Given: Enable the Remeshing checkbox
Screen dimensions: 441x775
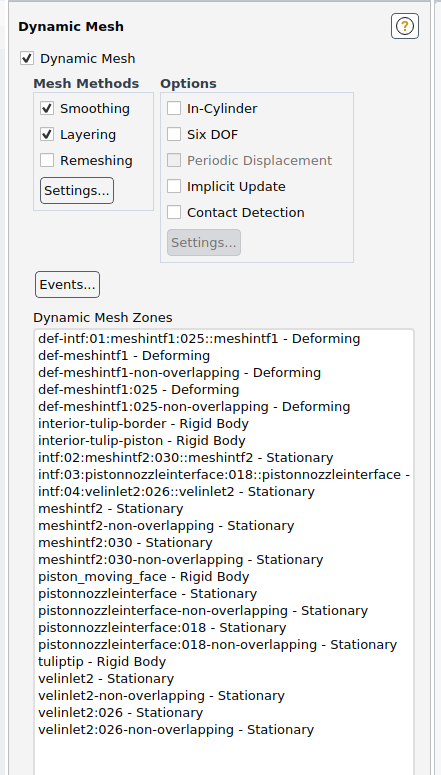Looking at the screenshot, I should click(x=47, y=161).
